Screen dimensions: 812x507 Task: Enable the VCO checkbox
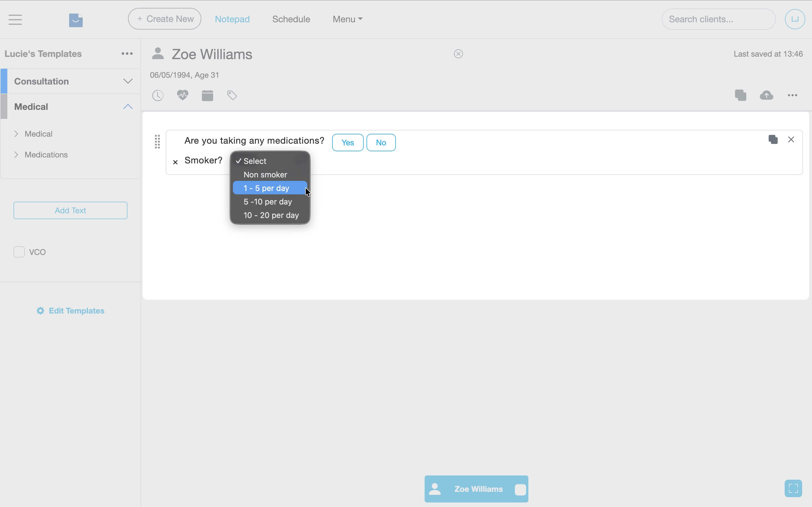[19, 252]
